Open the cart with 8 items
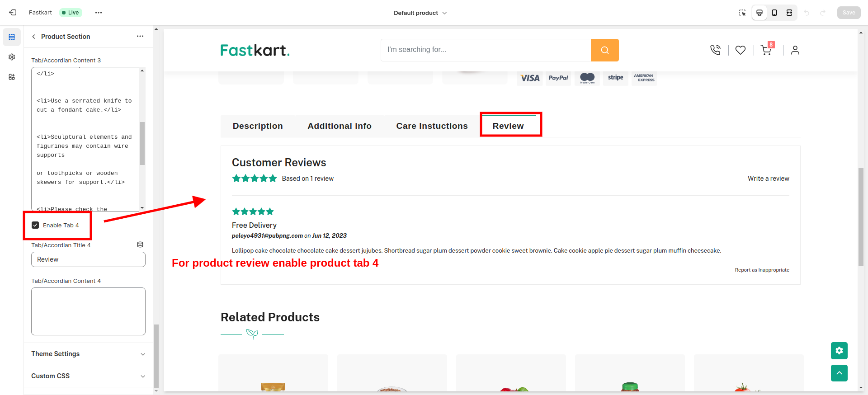 click(766, 50)
